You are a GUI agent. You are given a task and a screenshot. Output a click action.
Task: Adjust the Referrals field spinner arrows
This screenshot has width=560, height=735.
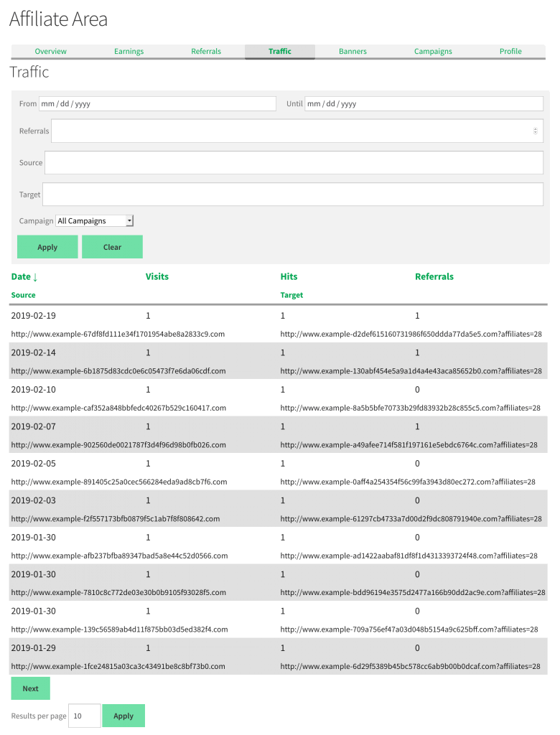(535, 131)
